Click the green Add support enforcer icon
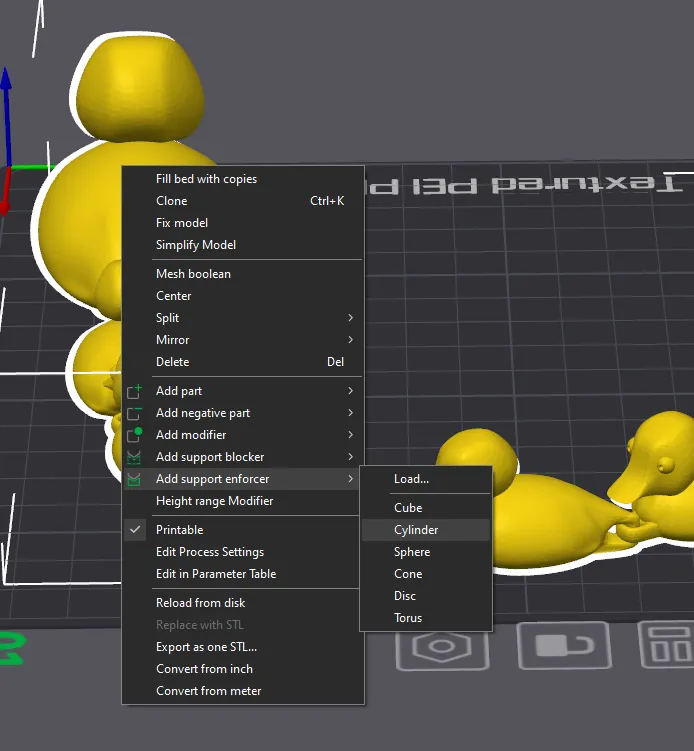The height and width of the screenshot is (751, 694). (134, 479)
